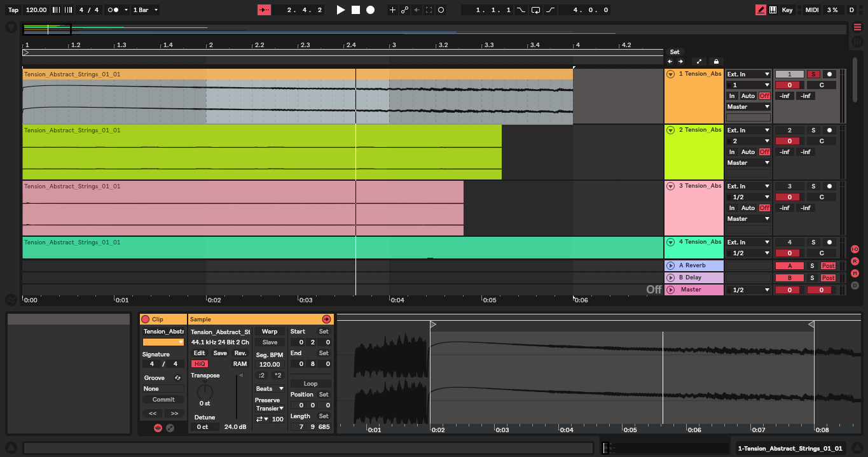The image size is (868, 457).
Task: Toggle Follow playback button
Action: [x=264, y=10]
